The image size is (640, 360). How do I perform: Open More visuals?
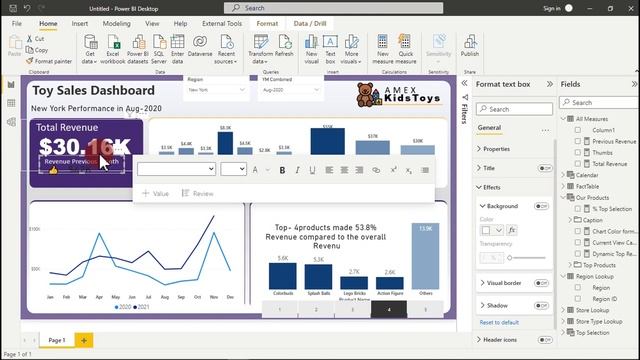tap(351, 49)
